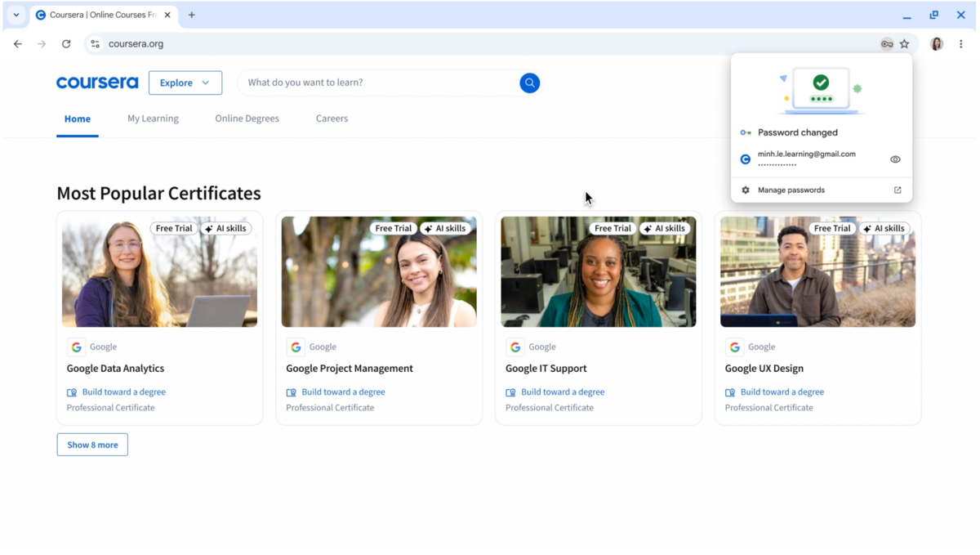
Task: Click the degree icon on Google Data Analytics card
Action: coord(72,392)
